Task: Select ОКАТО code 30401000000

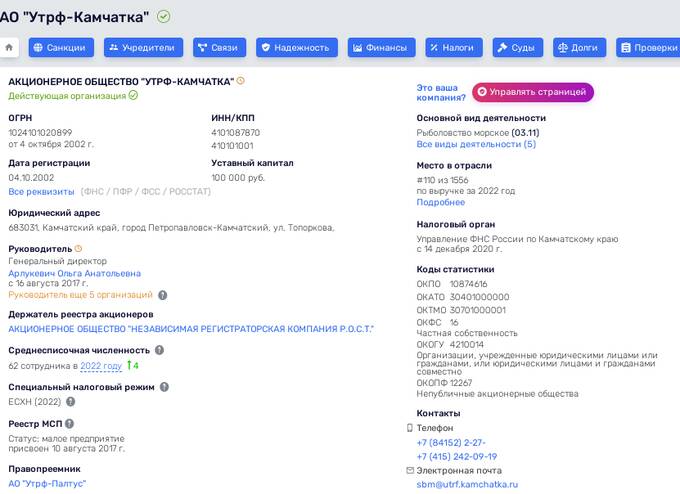Action: tap(479, 297)
